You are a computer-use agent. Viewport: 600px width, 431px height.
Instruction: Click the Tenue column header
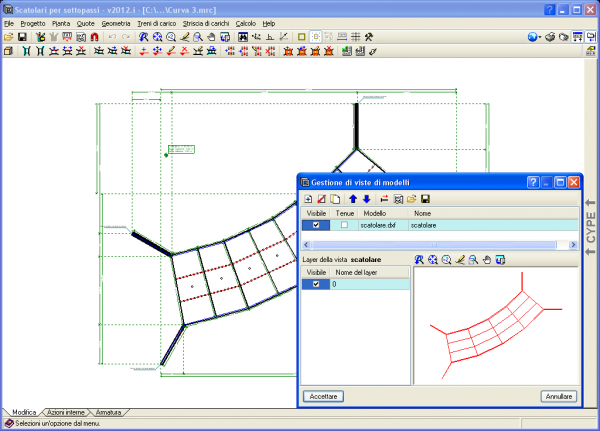tap(344, 213)
